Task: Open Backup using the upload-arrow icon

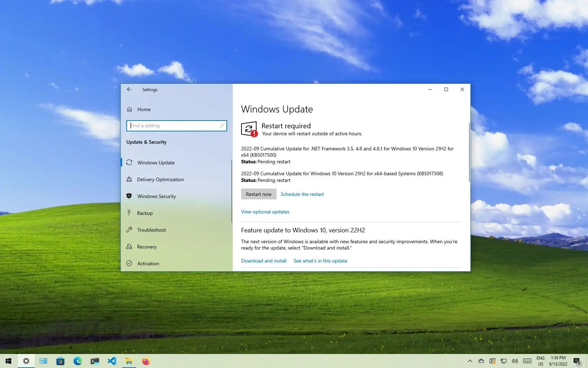Action: (x=129, y=213)
